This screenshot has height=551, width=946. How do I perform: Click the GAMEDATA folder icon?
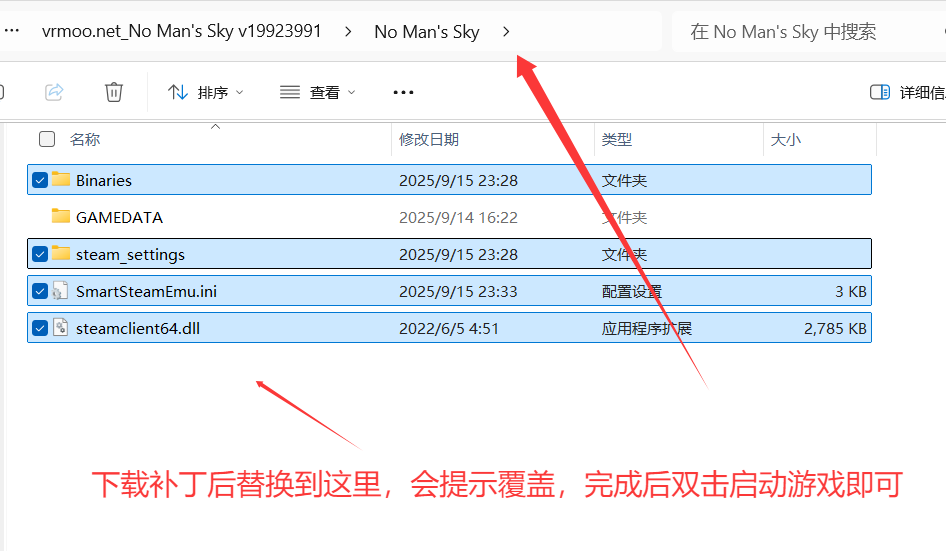point(60,216)
